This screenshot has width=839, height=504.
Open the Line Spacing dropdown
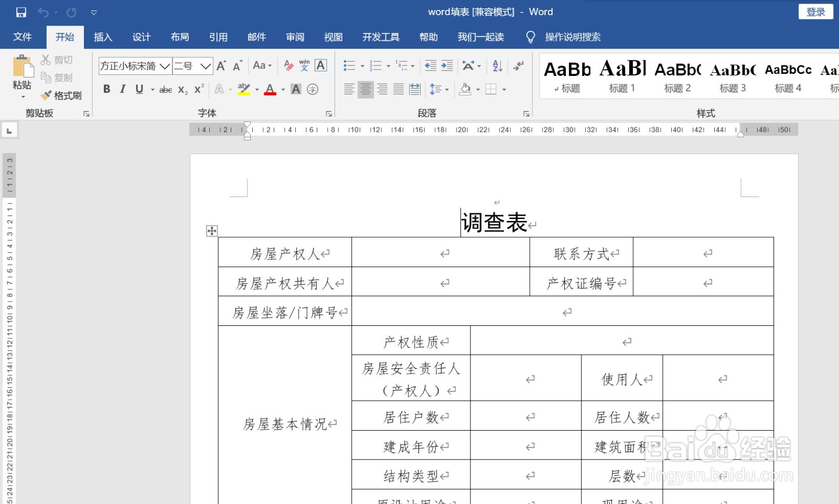439,89
